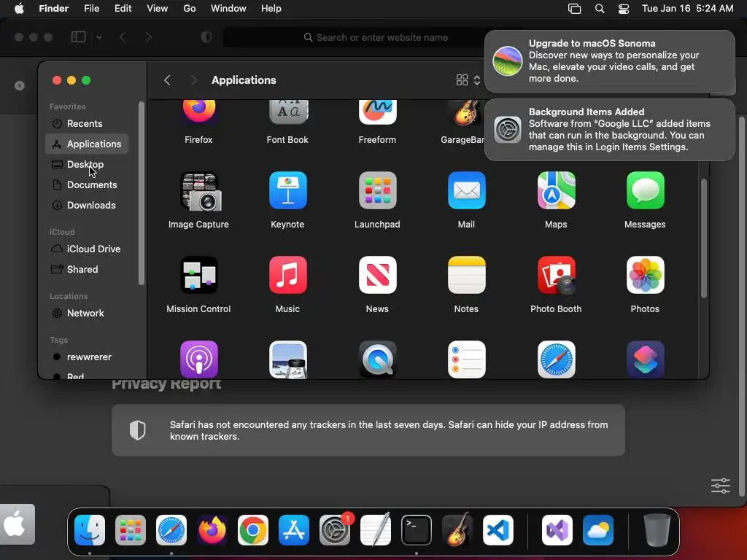
Task: Open Background Items Added notification
Action: (610, 130)
